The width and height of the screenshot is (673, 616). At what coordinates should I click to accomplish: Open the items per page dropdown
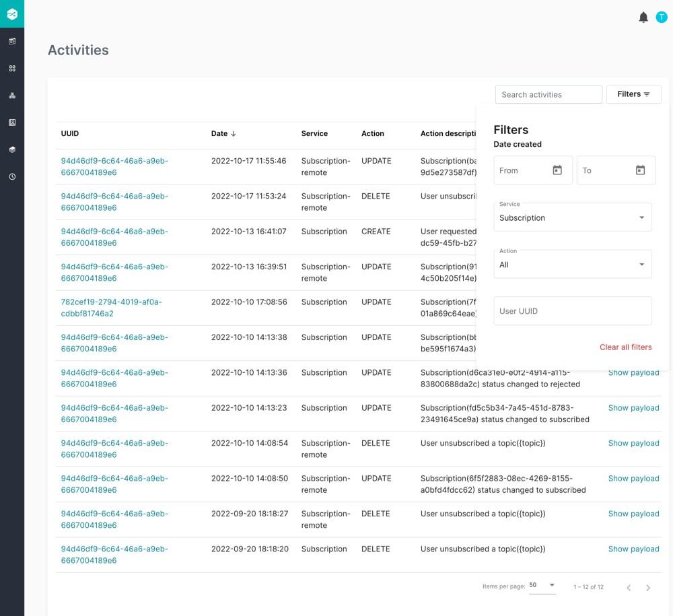pyautogui.click(x=542, y=586)
